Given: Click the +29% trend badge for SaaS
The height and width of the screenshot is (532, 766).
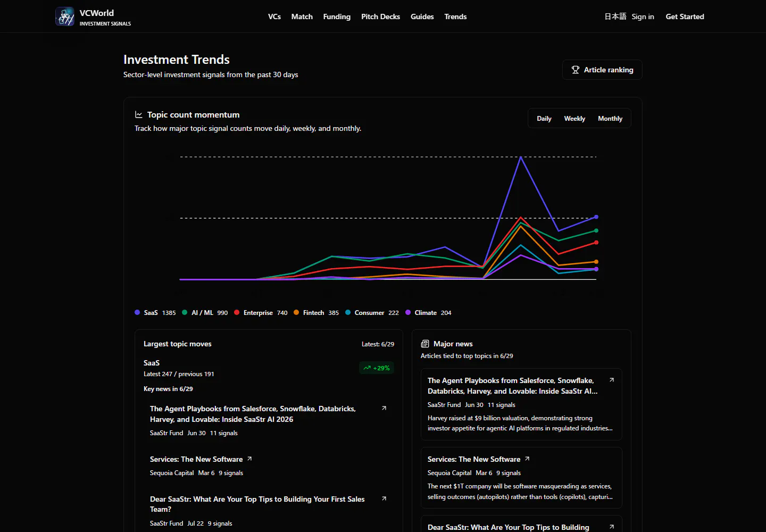Looking at the screenshot, I should [x=377, y=368].
